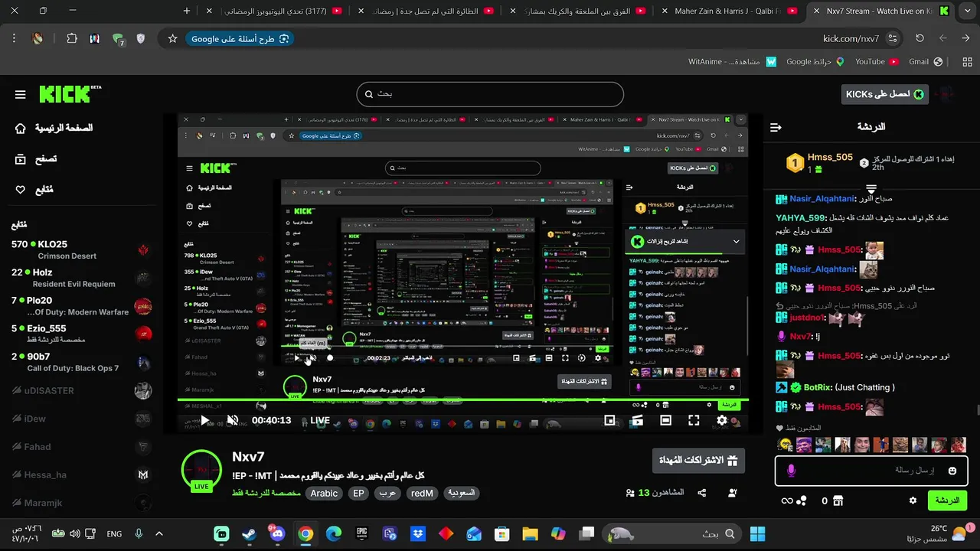Open the emoji picker in chat
The width and height of the screenshot is (980, 551).
tap(952, 471)
